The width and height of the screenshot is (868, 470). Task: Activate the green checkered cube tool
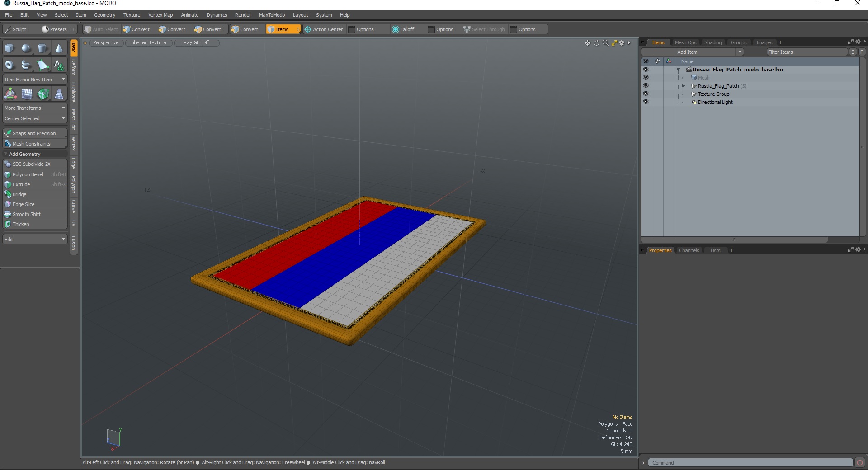pyautogui.click(x=43, y=94)
